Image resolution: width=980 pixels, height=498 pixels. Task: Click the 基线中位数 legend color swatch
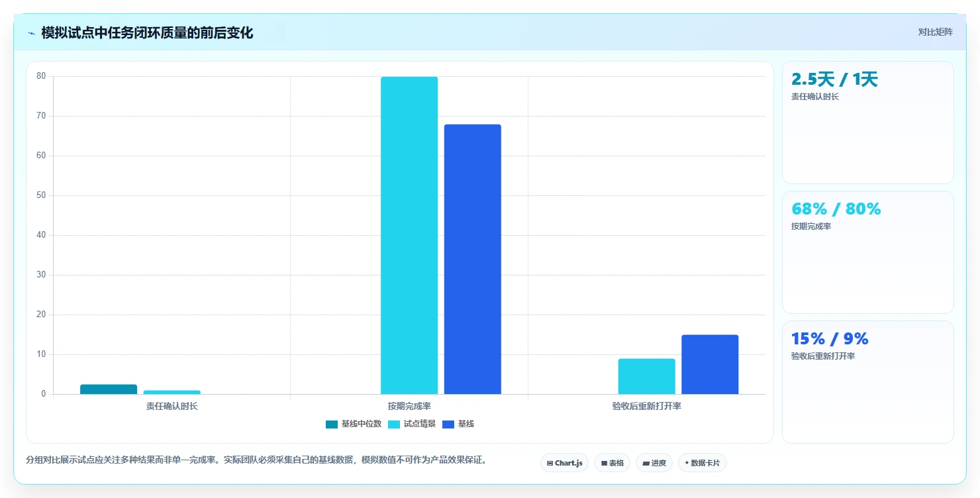pyautogui.click(x=332, y=424)
